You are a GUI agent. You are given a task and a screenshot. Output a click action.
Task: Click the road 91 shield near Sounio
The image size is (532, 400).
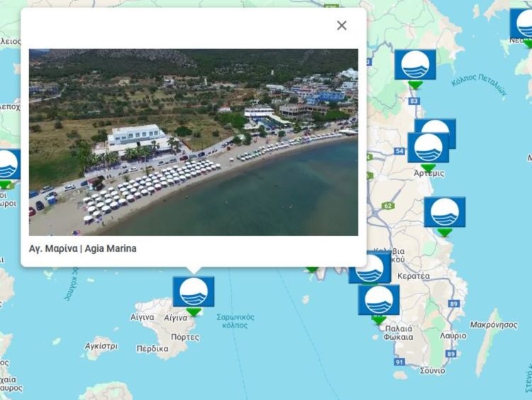[399, 362]
